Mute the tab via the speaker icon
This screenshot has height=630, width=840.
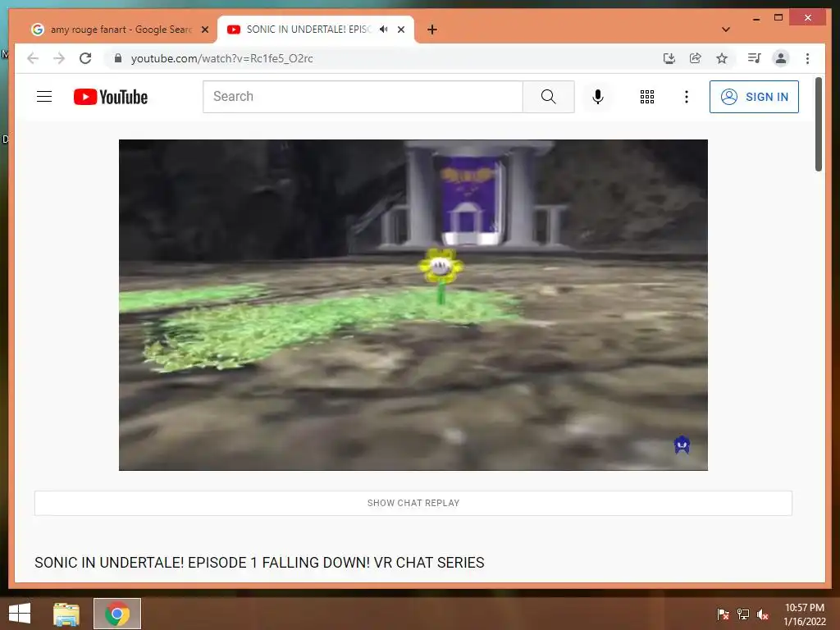point(384,30)
